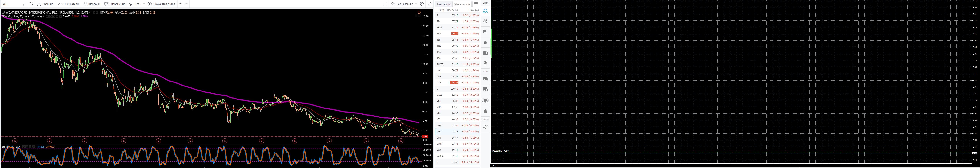Viewport: 980px width, 168px height.
Task: Open the main series settings gear
Action: (97, 13)
